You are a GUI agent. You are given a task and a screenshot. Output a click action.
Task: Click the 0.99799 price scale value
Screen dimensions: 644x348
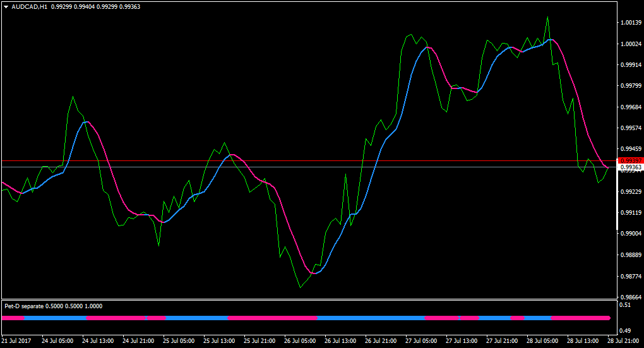(631, 86)
